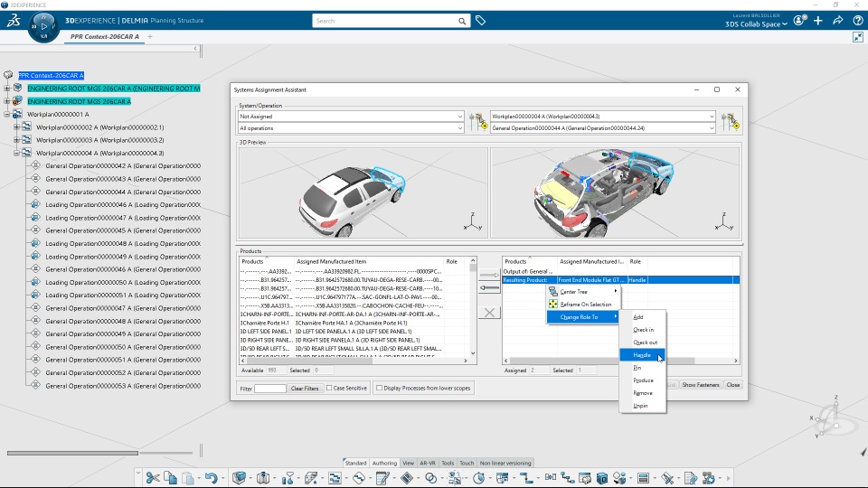Click the Show Fasteners button
Image resolution: width=868 pixels, height=488 pixels.
pyautogui.click(x=701, y=385)
